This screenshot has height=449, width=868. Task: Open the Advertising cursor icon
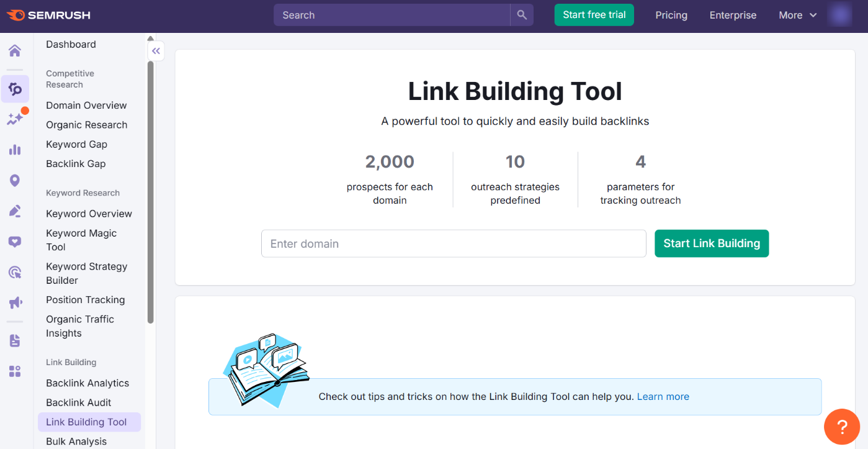coord(15,272)
